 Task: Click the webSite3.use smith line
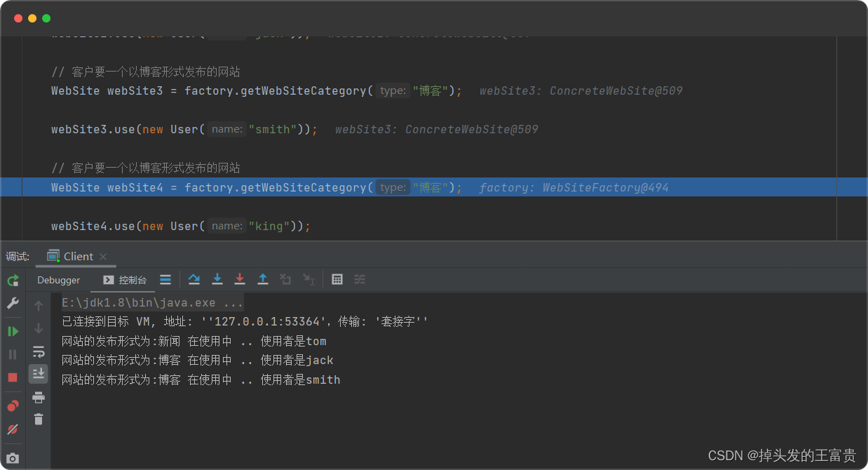[x=184, y=129]
